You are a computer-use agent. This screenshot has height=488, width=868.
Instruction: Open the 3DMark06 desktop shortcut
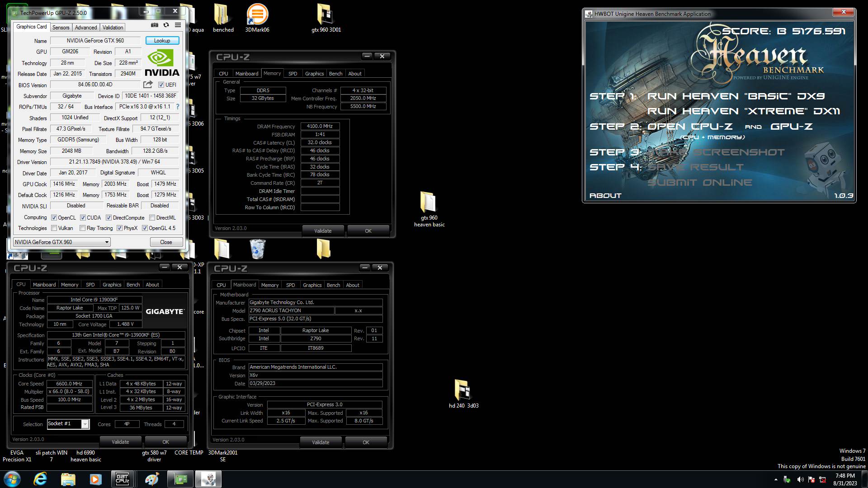[257, 18]
